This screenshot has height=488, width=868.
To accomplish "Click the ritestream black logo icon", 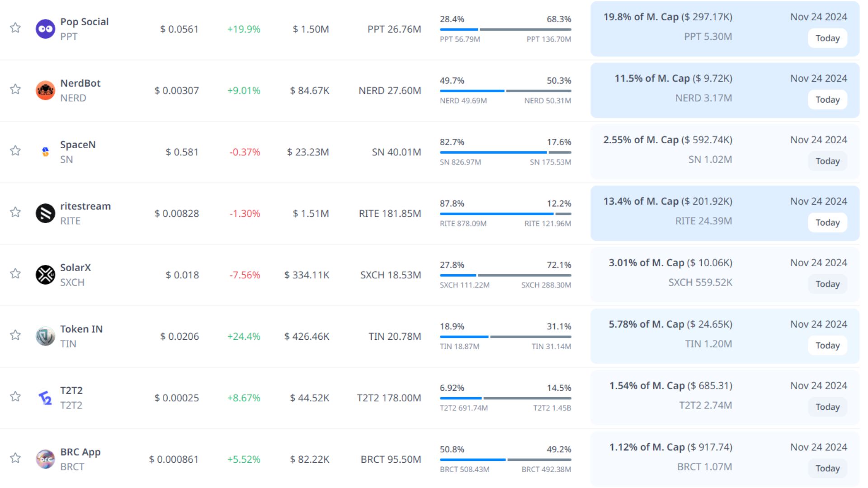I will 45,213.
